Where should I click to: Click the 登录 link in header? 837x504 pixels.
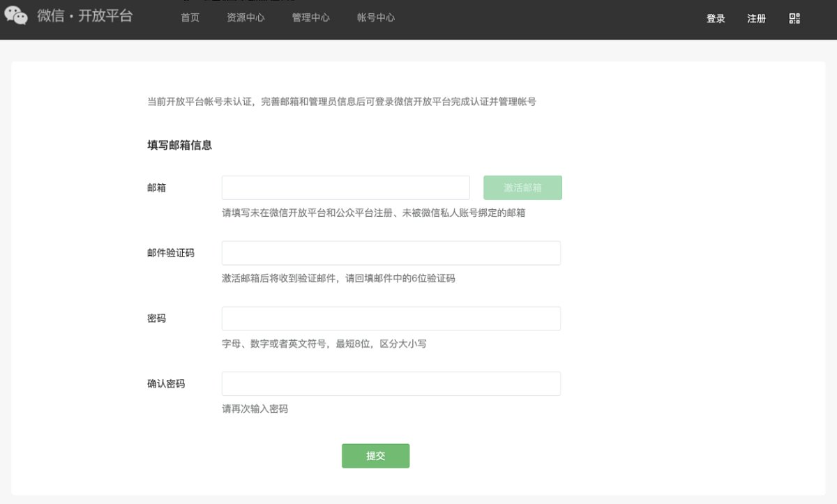716,19
